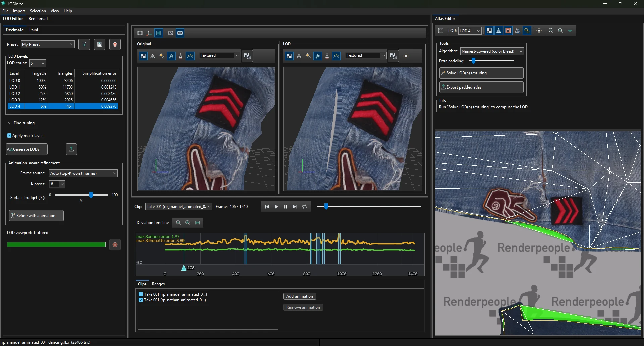Click Refine with animation button
Image resolution: width=644 pixels, height=346 pixels.
[x=36, y=216]
